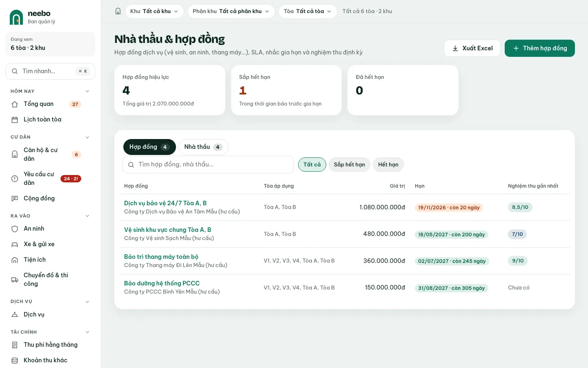
Task: Open the Phân khu filter dropdown
Action: pos(231,11)
